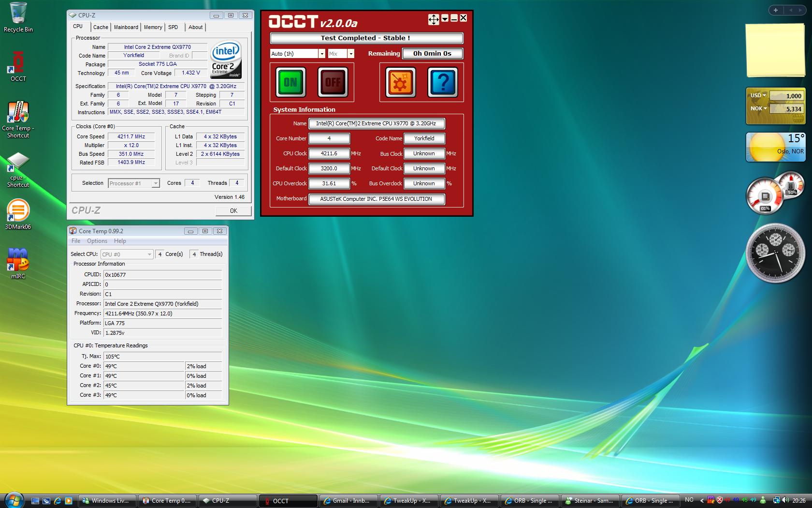Expand hidden system tray icons arrow
The height and width of the screenshot is (508, 812).
(x=702, y=501)
